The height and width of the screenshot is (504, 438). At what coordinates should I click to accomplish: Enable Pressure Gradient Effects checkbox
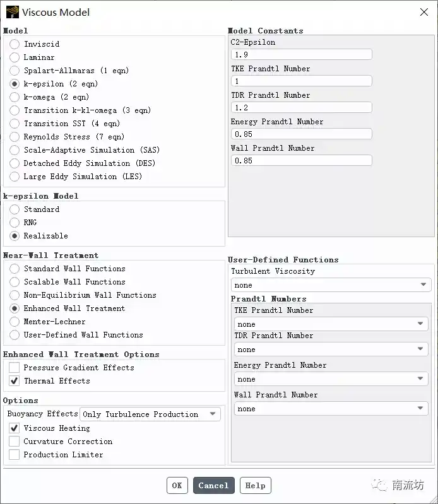pyautogui.click(x=14, y=367)
